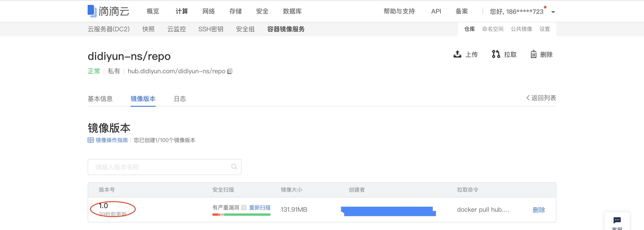Select the 镜像版本 tab
Image resolution: width=644 pixels, height=230 pixels.
pyautogui.click(x=143, y=99)
